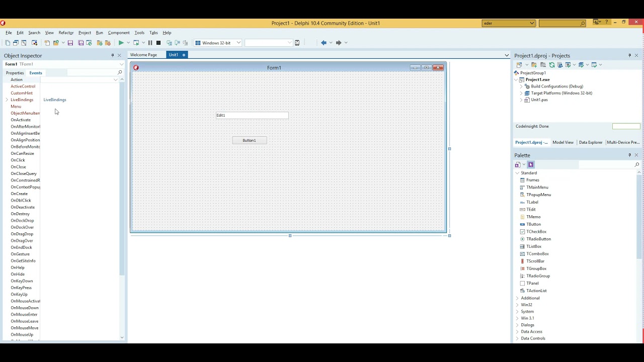Screen dimensions: 644x362
Task: Open the Action property dropdown arrow
Action: click(x=115, y=79)
